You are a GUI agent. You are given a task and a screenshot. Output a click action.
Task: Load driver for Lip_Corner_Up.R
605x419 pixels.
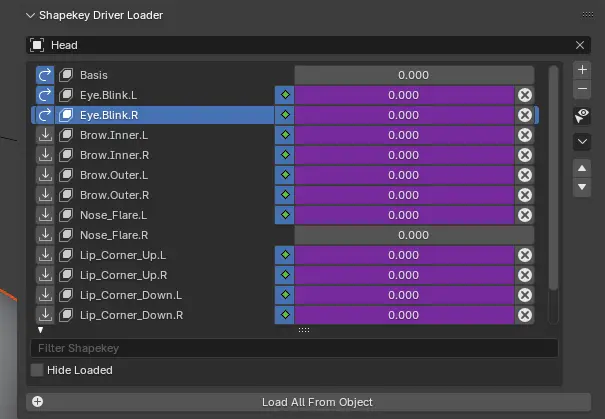pyautogui.click(x=45, y=275)
